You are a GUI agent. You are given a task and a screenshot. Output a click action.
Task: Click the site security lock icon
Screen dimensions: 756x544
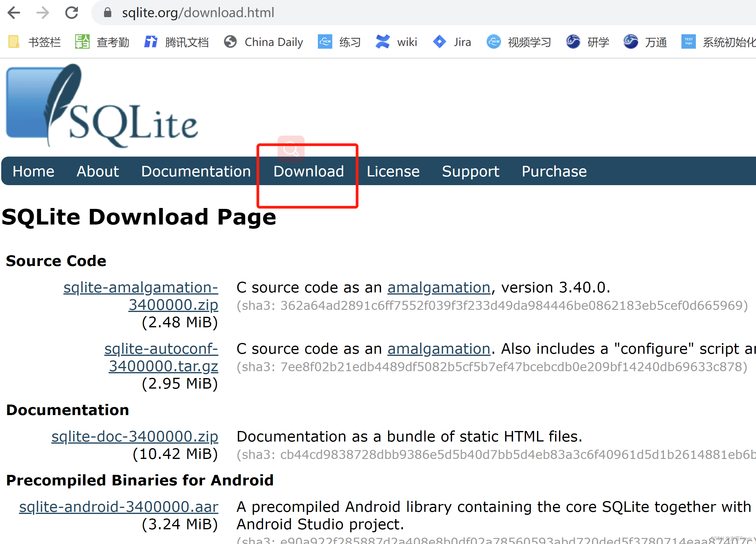pos(108,13)
